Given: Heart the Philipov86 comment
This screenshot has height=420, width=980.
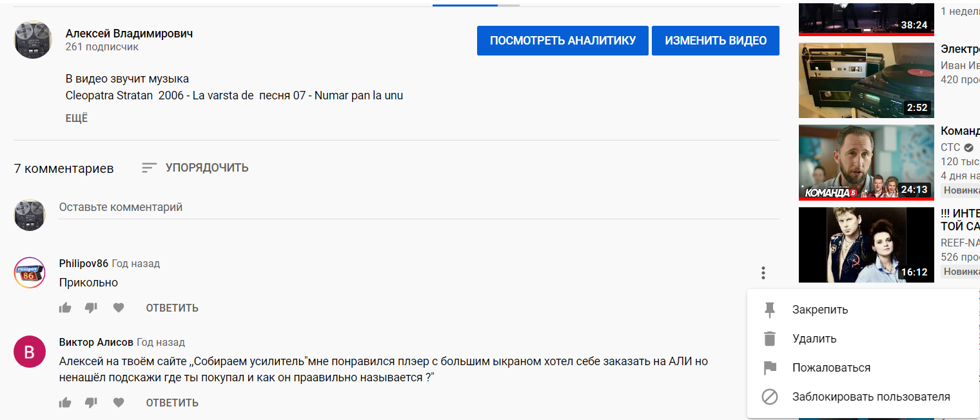Looking at the screenshot, I should 119,308.
